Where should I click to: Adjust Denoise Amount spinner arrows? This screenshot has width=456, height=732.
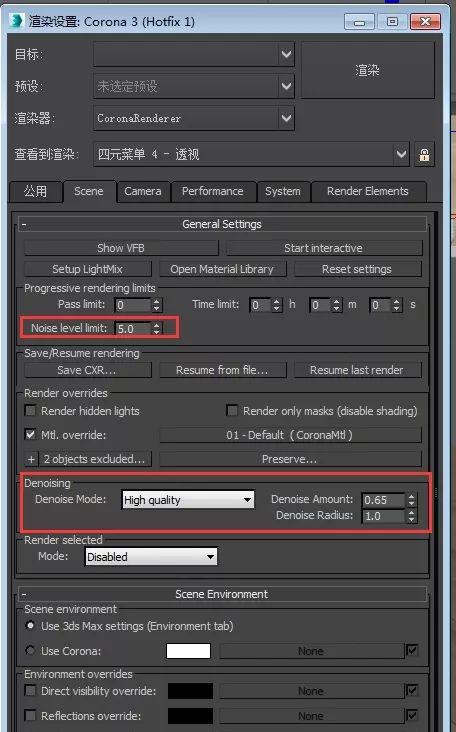[x=411, y=500]
